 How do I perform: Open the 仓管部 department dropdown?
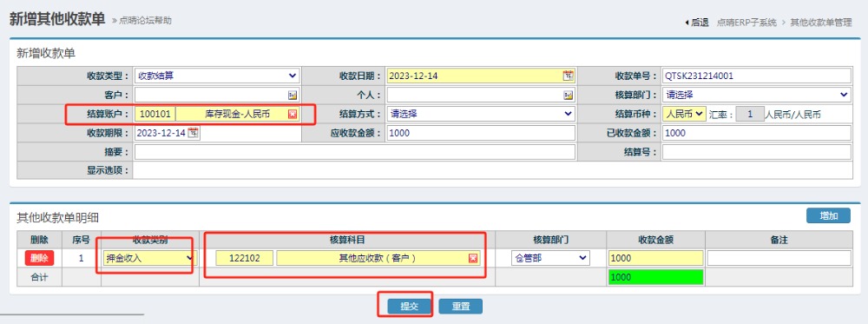pyautogui.click(x=551, y=258)
